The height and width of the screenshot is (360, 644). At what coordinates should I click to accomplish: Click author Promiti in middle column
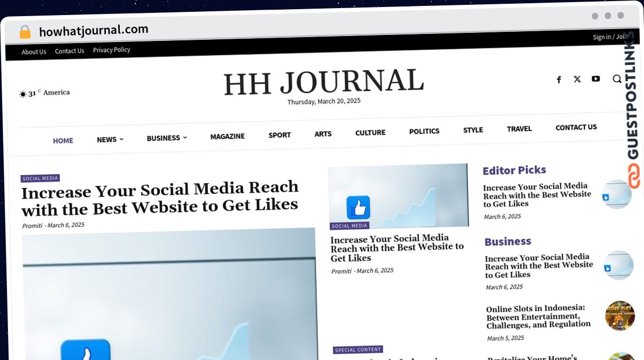(x=341, y=271)
